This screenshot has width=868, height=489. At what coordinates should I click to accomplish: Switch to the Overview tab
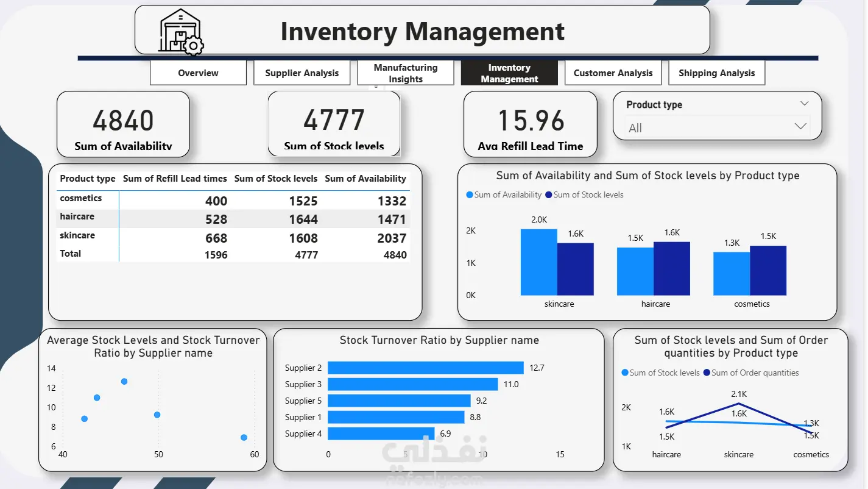[198, 73]
